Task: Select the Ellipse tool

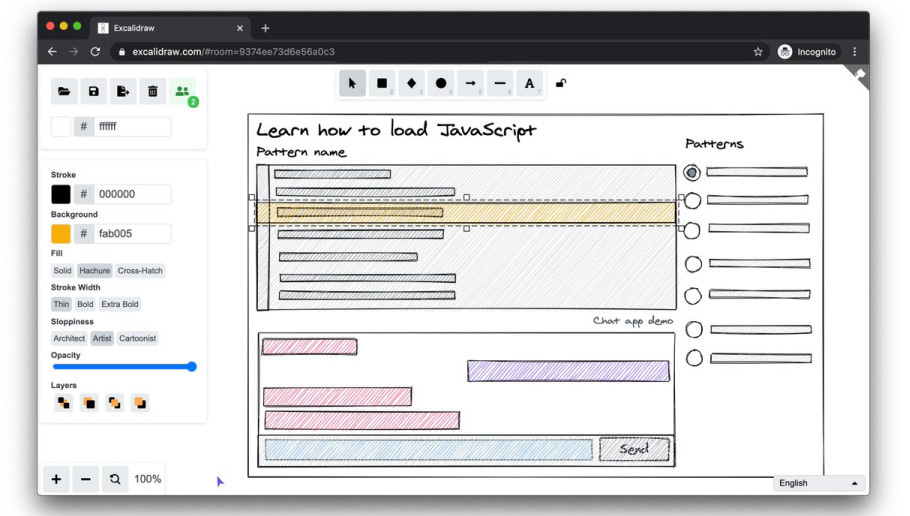Action: pyautogui.click(x=441, y=84)
